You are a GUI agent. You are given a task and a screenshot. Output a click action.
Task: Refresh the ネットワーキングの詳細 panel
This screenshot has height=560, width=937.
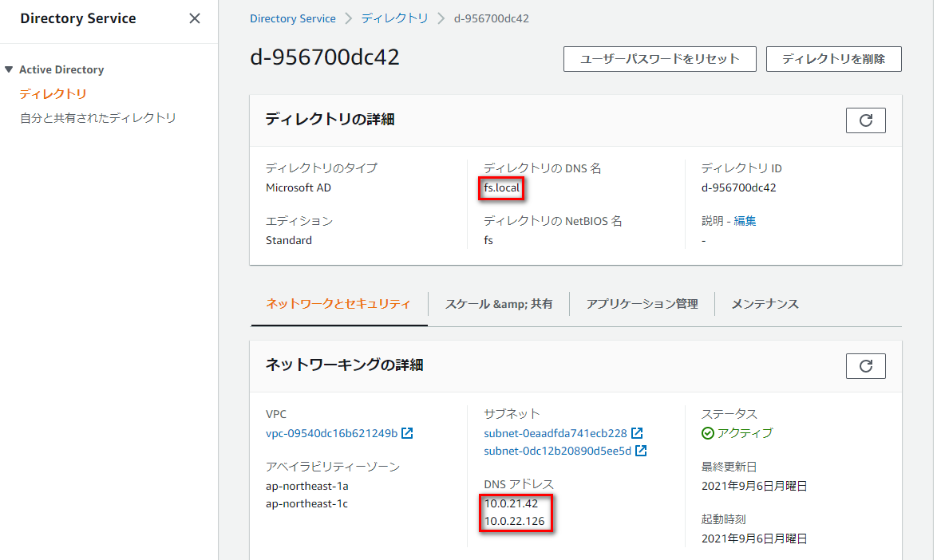point(865,365)
